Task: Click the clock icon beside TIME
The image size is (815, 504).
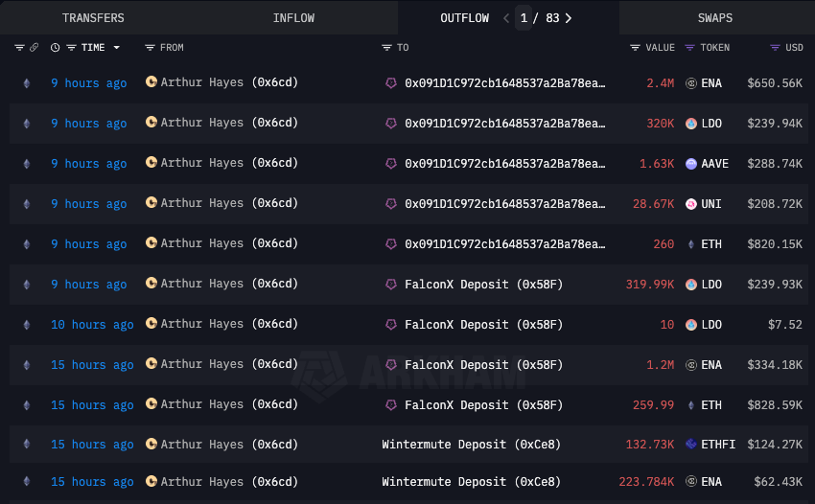Action: [x=55, y=48]
